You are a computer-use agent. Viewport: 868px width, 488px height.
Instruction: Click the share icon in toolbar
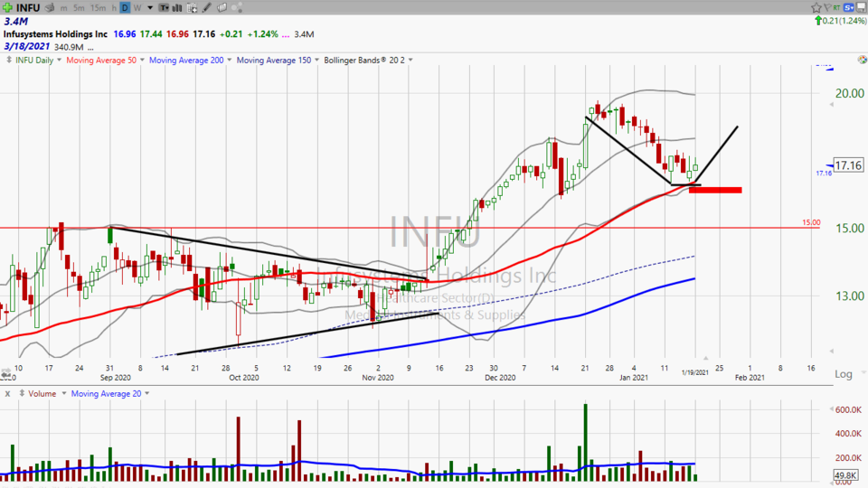pos(236,8)
